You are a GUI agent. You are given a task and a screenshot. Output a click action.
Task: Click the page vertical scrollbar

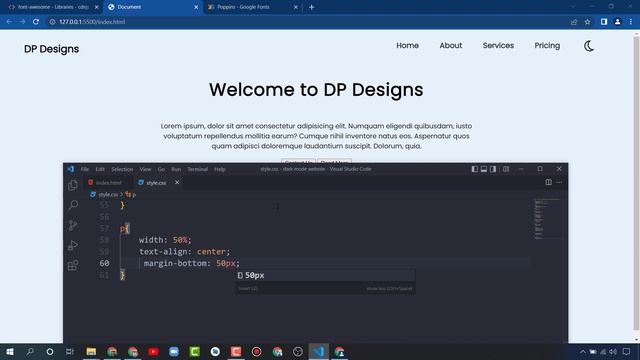[636, 184]
